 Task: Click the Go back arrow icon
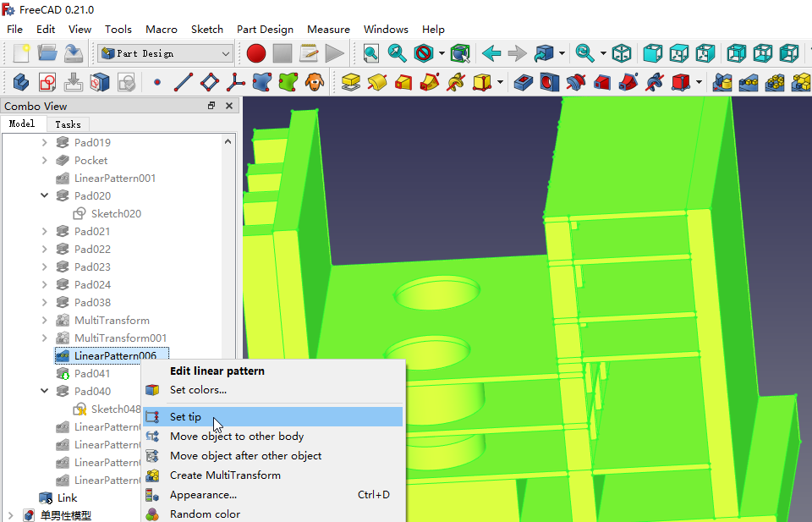coord(491,53)
